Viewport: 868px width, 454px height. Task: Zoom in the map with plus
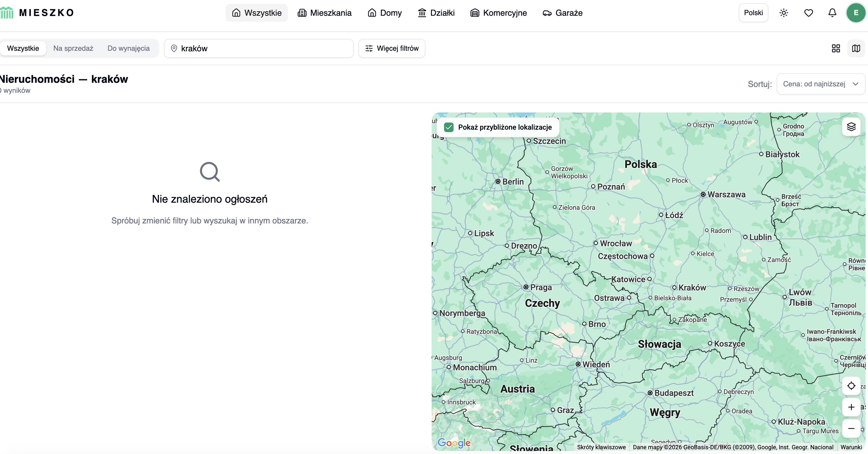coord(851,407)
